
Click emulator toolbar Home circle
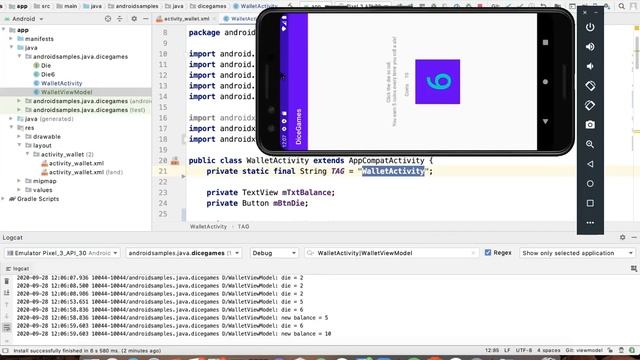coord(590,184)
